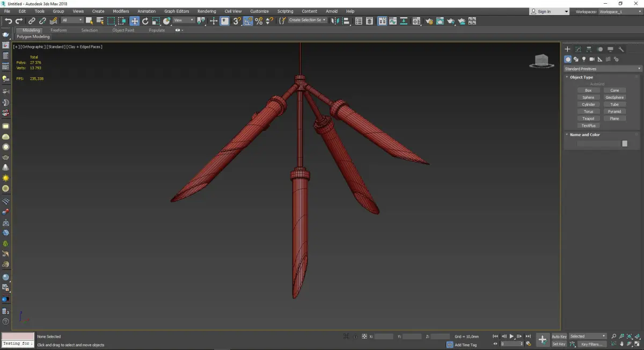The image size is (644, 350).
Task: Toggle 3D Snaps
Action: click(x=237, y=21)
